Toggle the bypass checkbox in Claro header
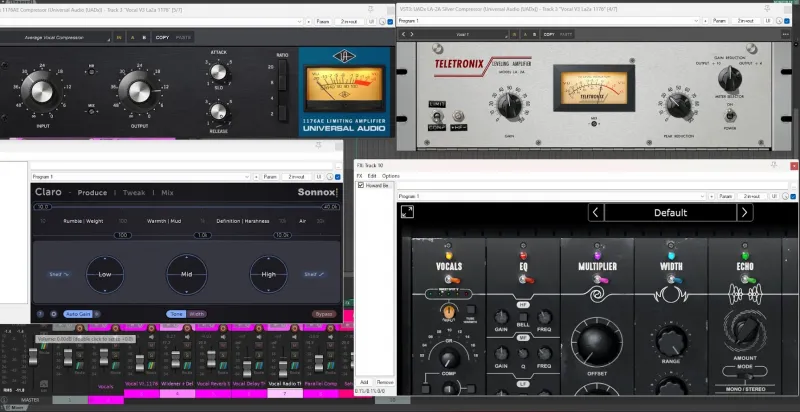 (338, 177)
